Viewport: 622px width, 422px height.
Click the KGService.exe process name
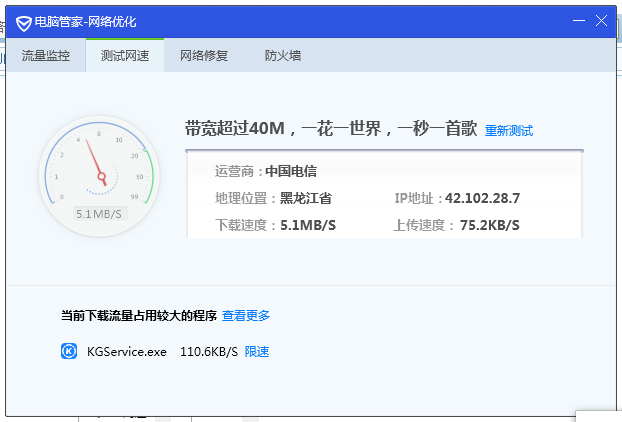[127, 351]
